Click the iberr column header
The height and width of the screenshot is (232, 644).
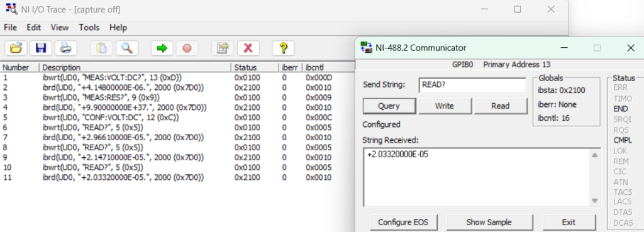click(x=291, y=67)
